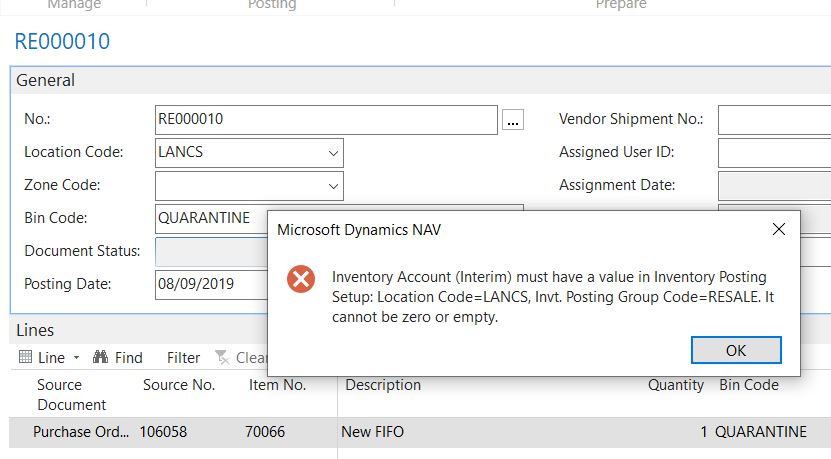Click the Vendor Shipment No. field
The image size is (831, 459).
pos(773,120)
